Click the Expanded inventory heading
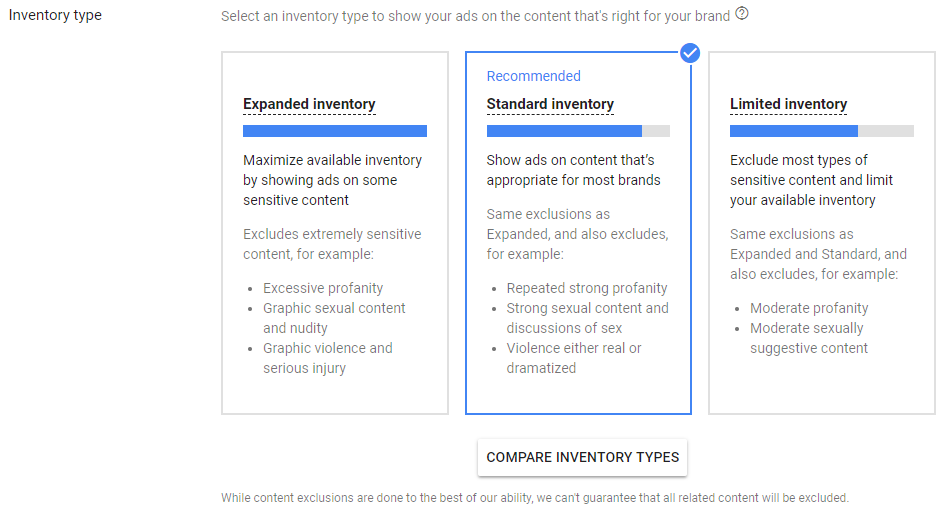 (309, 104)
